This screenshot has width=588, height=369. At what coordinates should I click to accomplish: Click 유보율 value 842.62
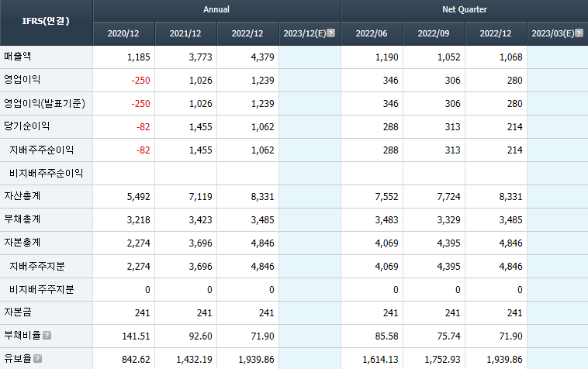tap(136, 359)
